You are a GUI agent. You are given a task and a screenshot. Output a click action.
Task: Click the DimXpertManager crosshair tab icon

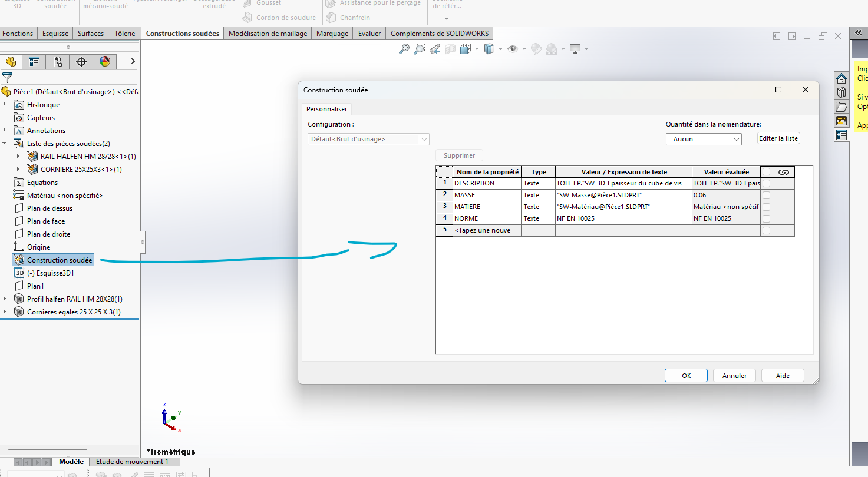point(81,62)
